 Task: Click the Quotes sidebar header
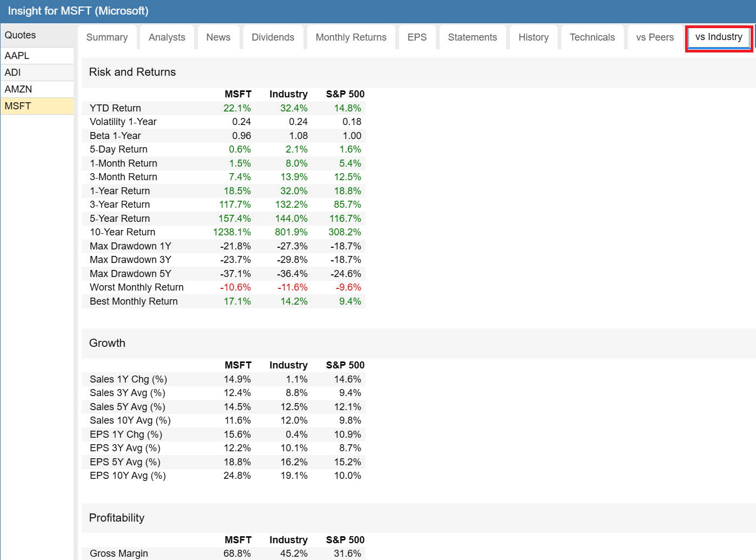[x=37, y=35]
